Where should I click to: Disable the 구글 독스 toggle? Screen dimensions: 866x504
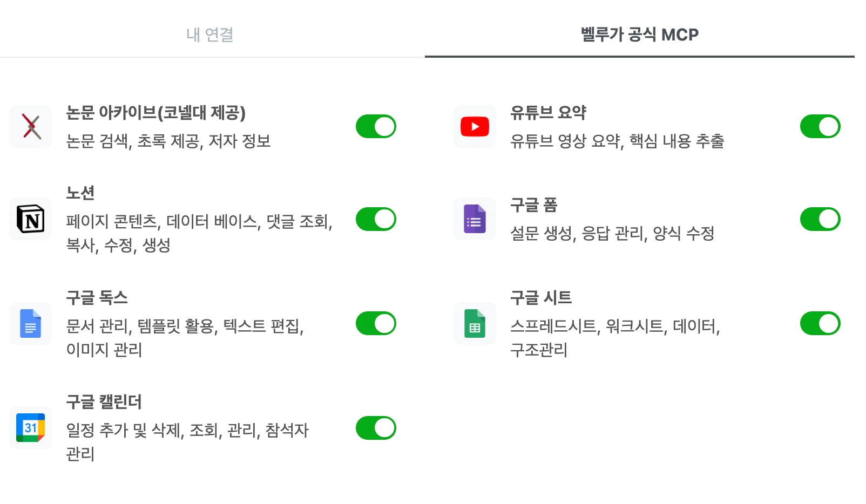point(376,324)
